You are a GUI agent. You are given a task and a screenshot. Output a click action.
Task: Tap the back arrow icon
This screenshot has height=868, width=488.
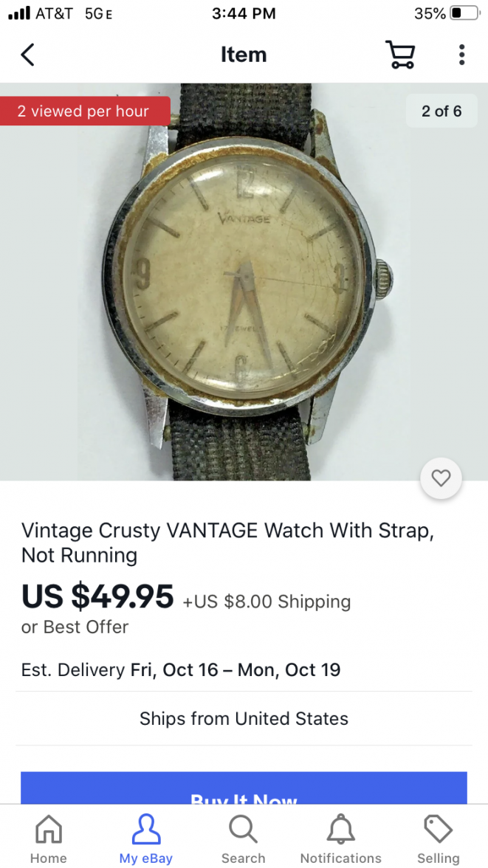(x=28, y=55)
